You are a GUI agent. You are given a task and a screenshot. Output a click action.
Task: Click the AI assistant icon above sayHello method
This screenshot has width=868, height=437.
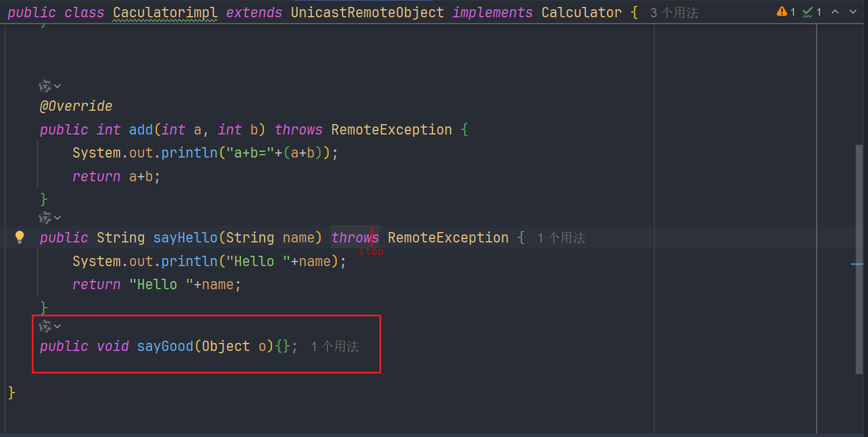coord(45,218)
